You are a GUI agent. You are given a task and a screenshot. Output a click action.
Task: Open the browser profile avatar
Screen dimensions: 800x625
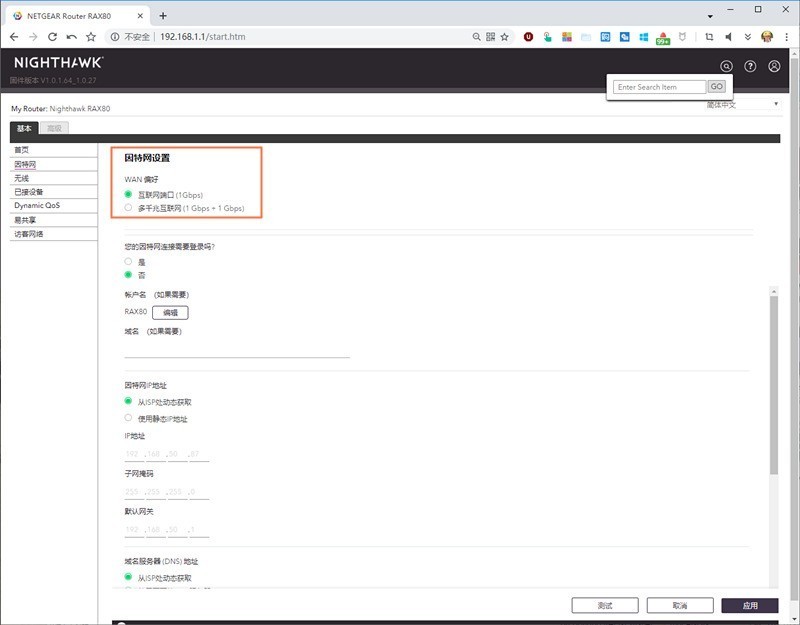[767, 37]
